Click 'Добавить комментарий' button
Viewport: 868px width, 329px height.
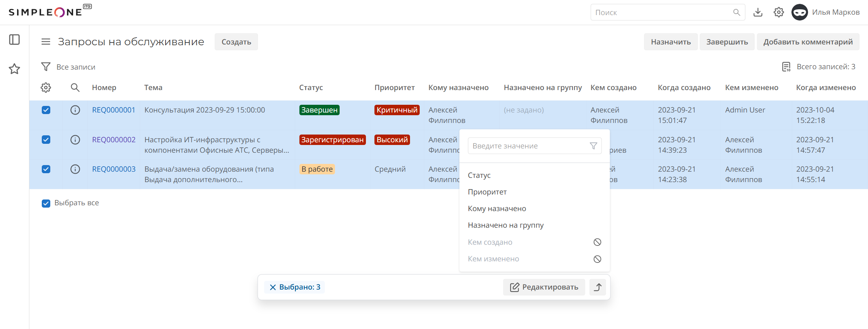pyautogui.click(x=808, y=42)
